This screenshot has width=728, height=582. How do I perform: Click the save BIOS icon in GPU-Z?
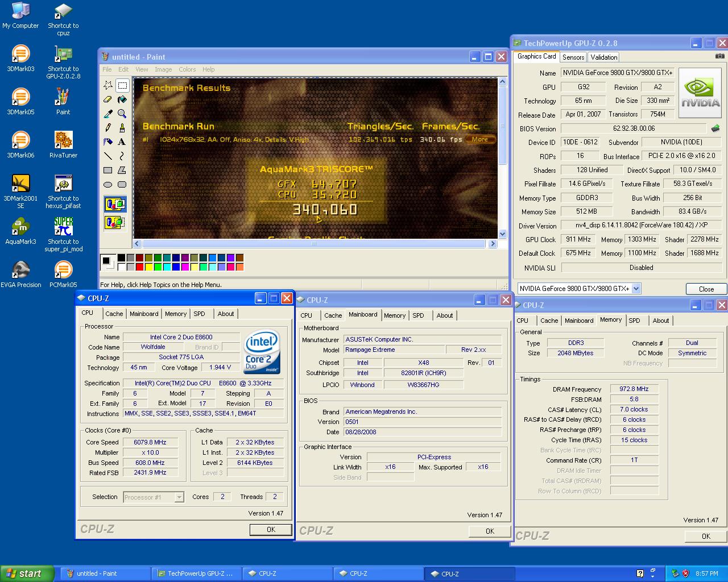(715, 128)
